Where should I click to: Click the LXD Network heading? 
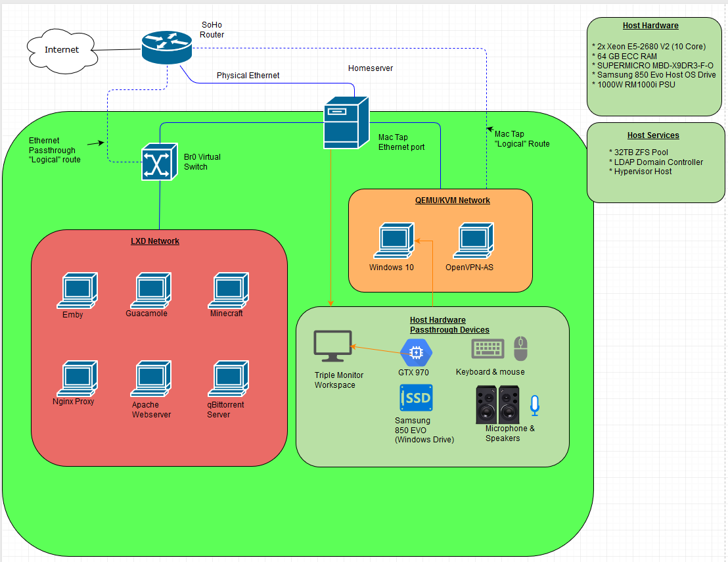coord(155,241)
